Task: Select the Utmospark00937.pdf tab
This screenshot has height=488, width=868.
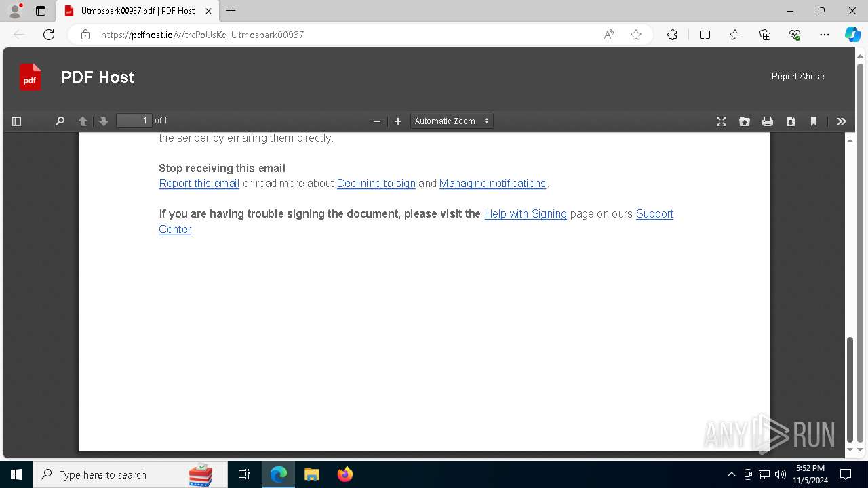Action: (138, 11)
